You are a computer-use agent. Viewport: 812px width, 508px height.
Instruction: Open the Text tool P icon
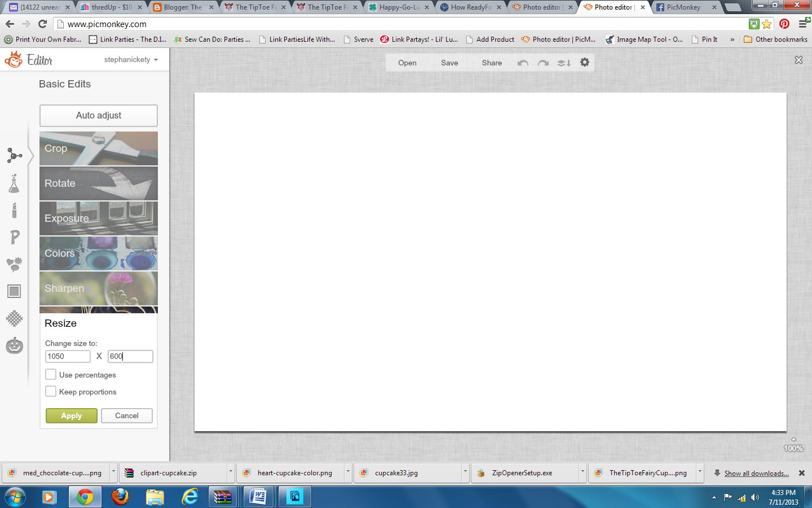[x=15, y=237]
